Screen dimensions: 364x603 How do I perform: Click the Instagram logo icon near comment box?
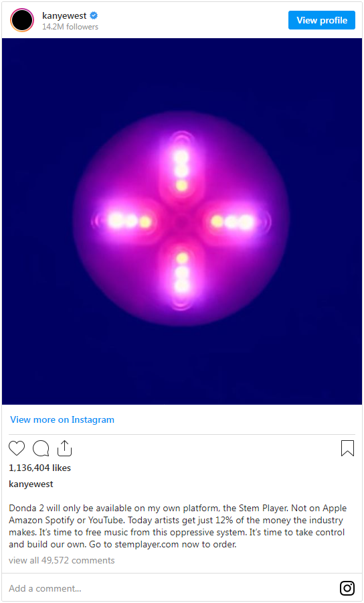click(x=347, y=588)
